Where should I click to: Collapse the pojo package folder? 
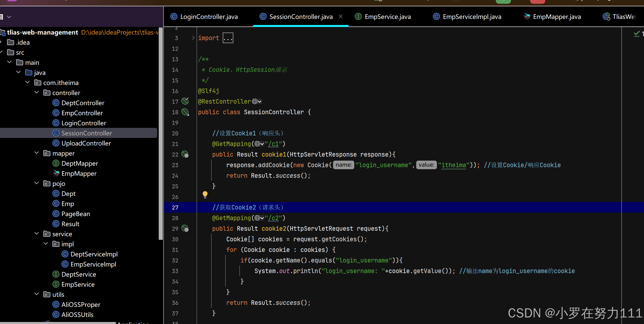37,183
